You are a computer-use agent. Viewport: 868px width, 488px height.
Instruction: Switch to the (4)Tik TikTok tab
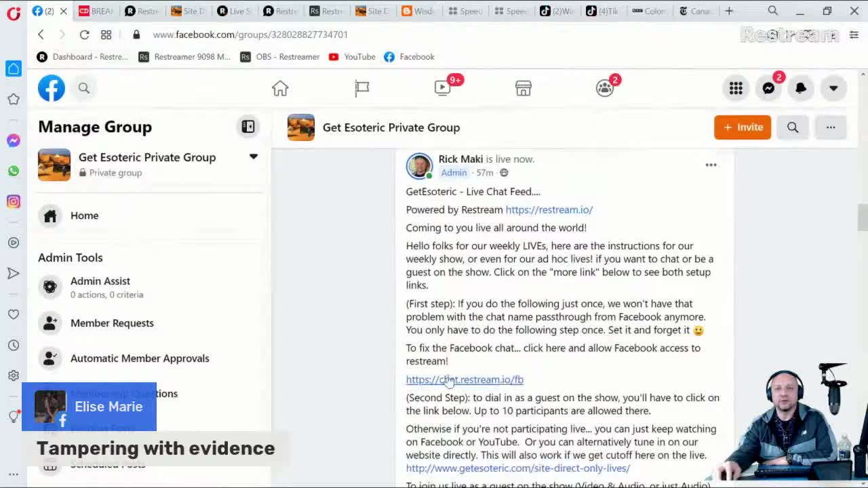click(x=603, y=11)
